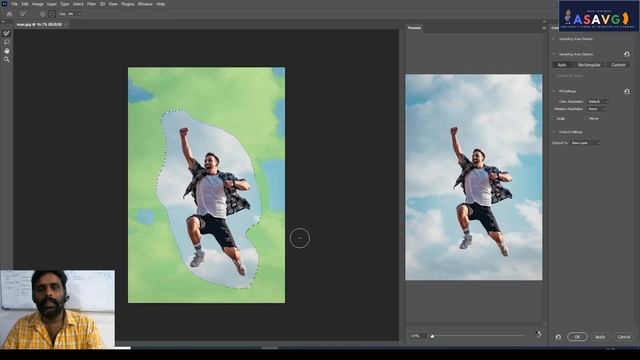The width and height of the screenshot is (640, 360).
Task: Collapse Fill Settings section
Action: pos(554,91)
